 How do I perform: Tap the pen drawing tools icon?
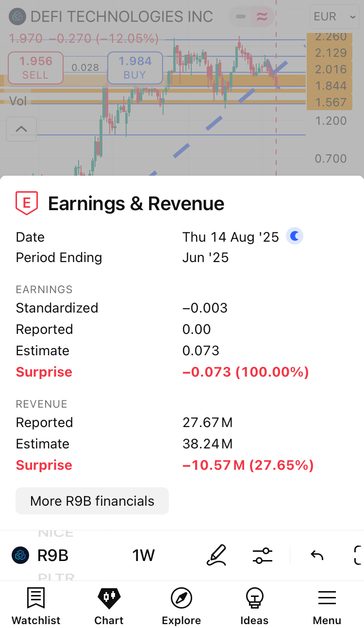point(216,555)
